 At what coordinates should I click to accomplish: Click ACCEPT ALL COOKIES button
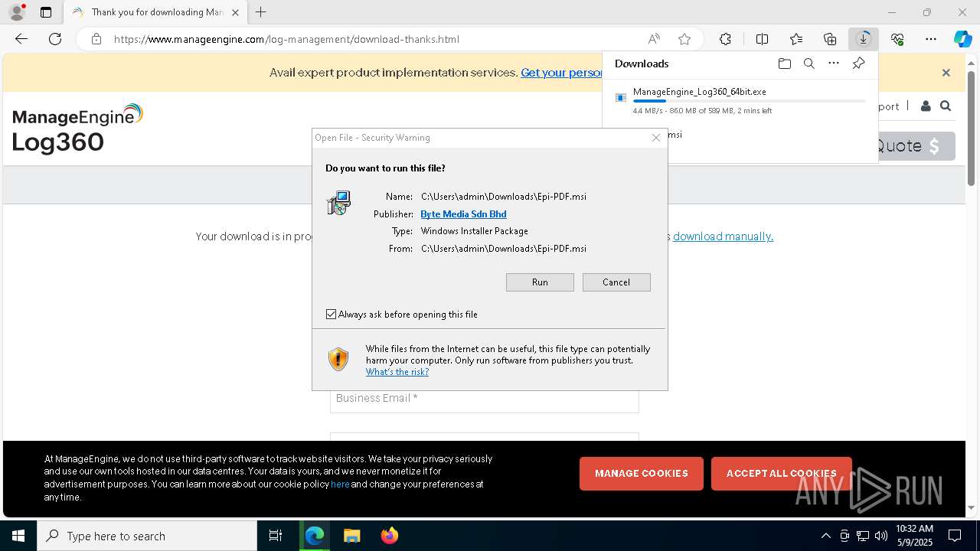(x=782, y=474)
